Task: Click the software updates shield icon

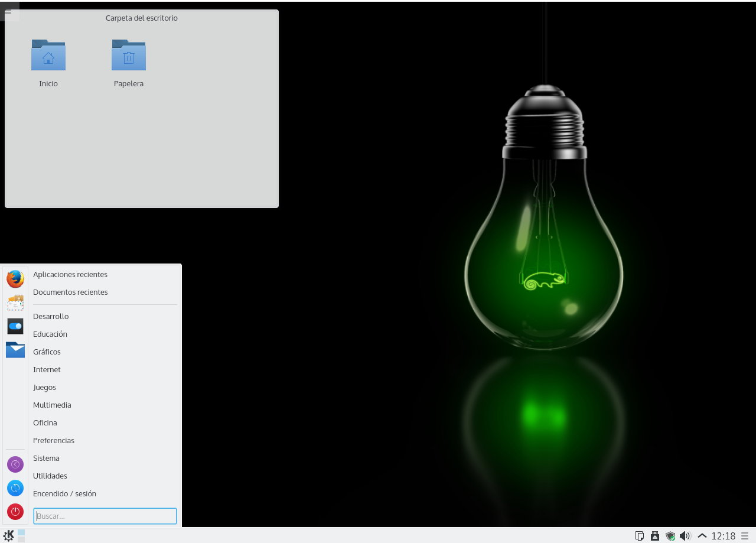Action: (x=670, y=536)
